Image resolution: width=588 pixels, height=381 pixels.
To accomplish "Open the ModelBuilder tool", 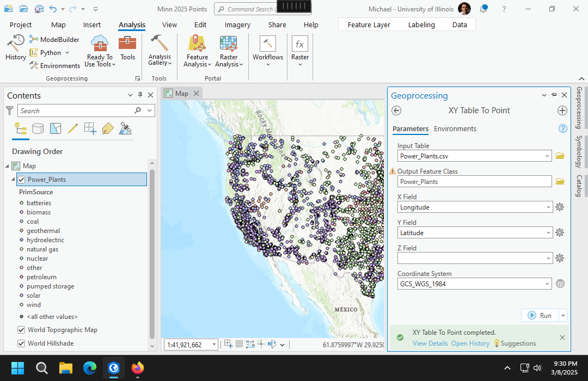I will pyautogui.click(x=54, y=39).
